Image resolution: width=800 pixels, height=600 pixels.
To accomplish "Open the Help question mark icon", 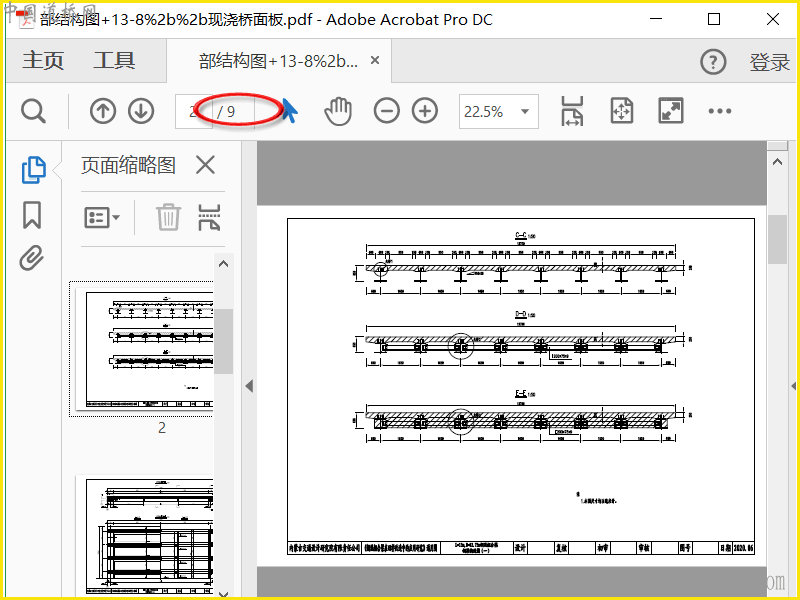I will [713, 62].
